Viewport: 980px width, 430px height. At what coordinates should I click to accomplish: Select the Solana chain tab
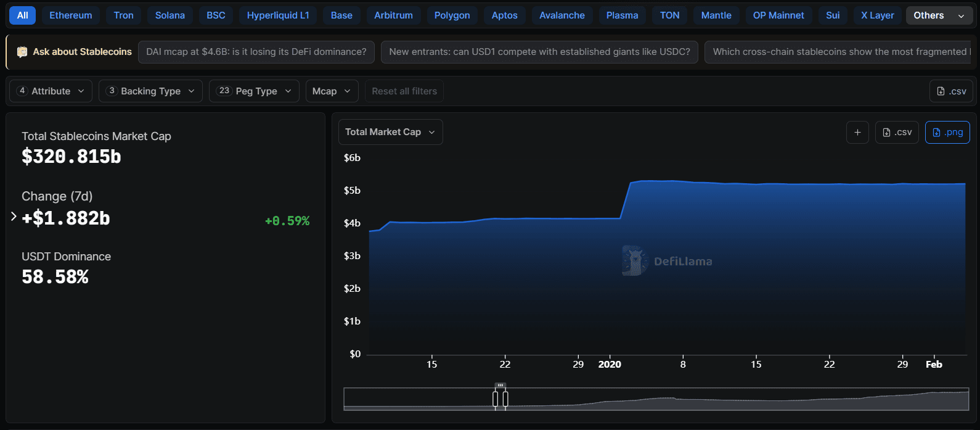(170, 15)
